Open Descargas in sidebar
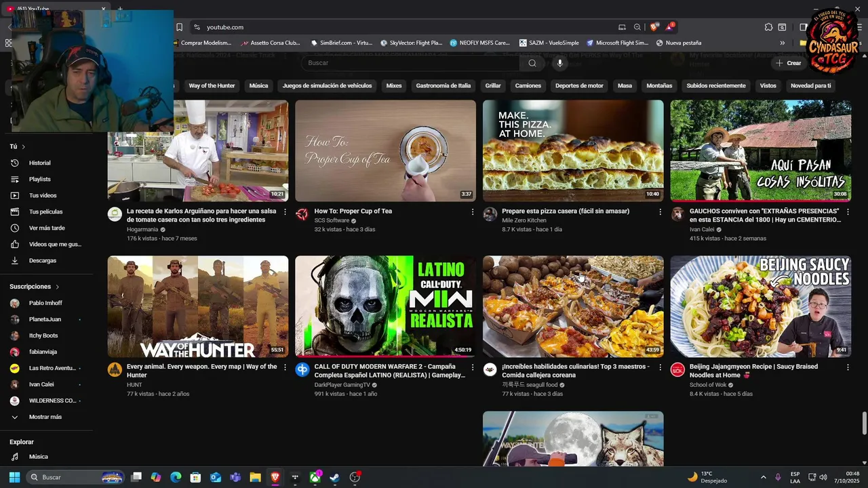Image resolution: width=868 pixels, height=488 pixels. click(x=43, y=261)
